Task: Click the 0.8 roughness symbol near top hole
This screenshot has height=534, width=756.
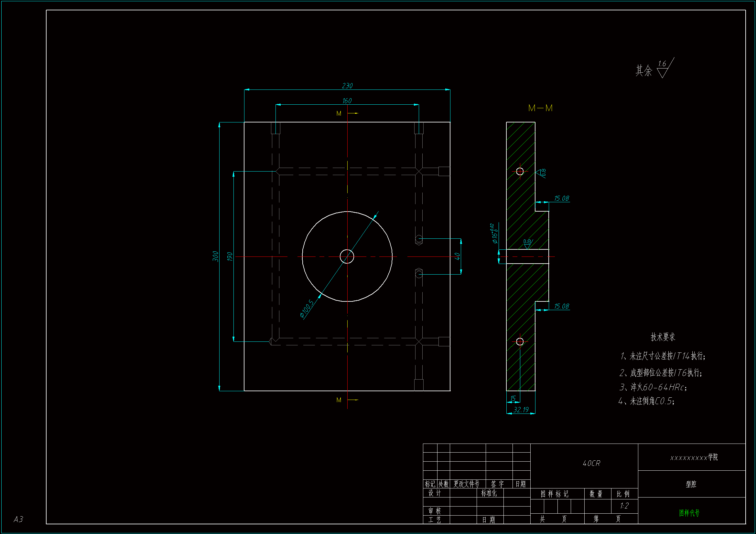Action: (x=541, y=173)
